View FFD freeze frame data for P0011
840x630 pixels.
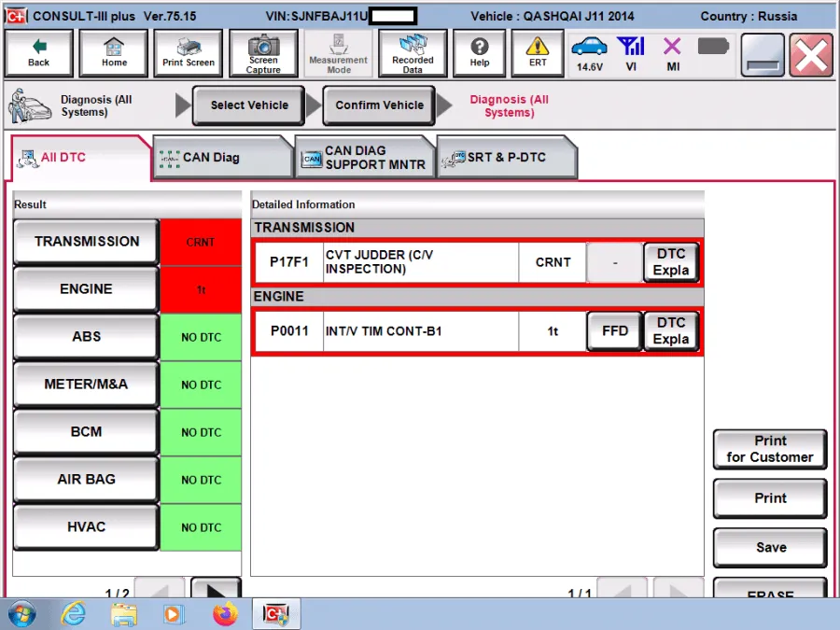click(x=614, y=331)
